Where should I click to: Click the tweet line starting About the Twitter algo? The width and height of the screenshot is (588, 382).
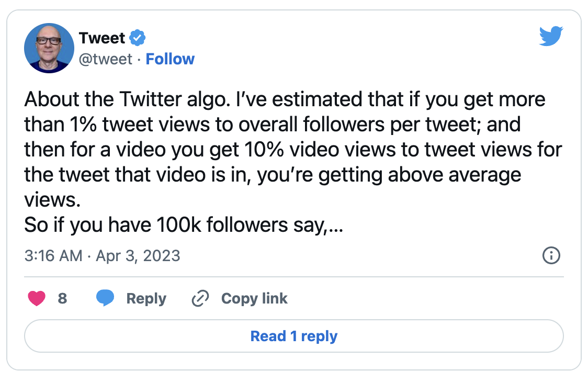coord(285,99)
